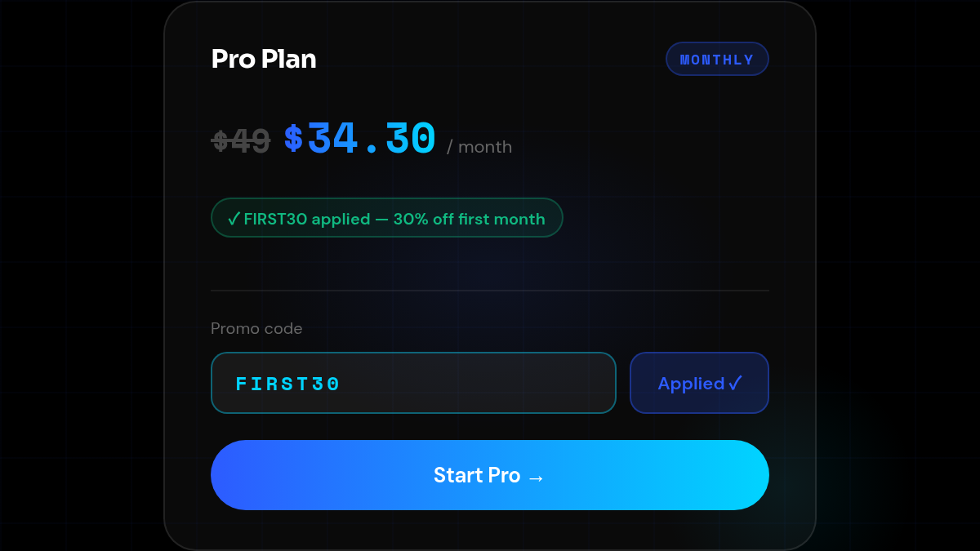Click the discounted $34.30 price
Image resolution: width=980 pixels, height=551 pixels.
(359, 139)
